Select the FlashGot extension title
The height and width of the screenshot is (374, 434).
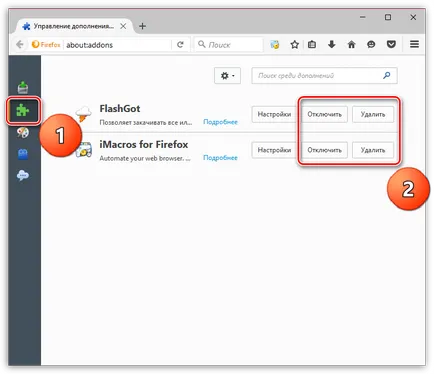[120, 109]
